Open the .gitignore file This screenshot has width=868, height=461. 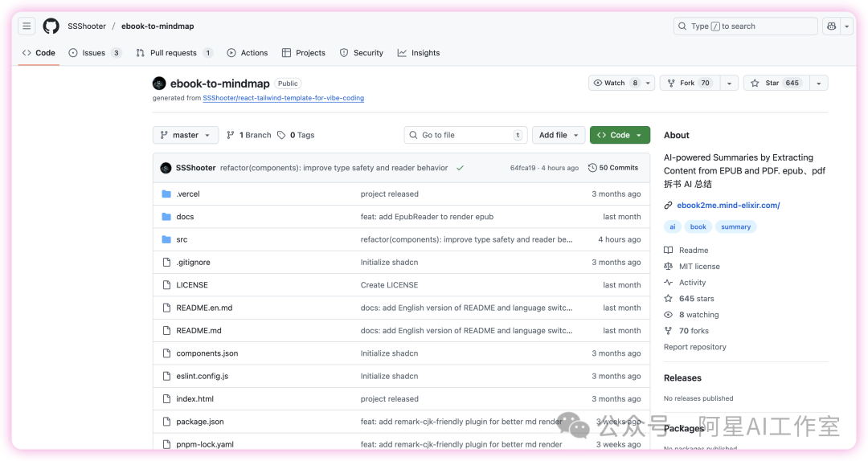pyautogui.click(x=193, y=263)
